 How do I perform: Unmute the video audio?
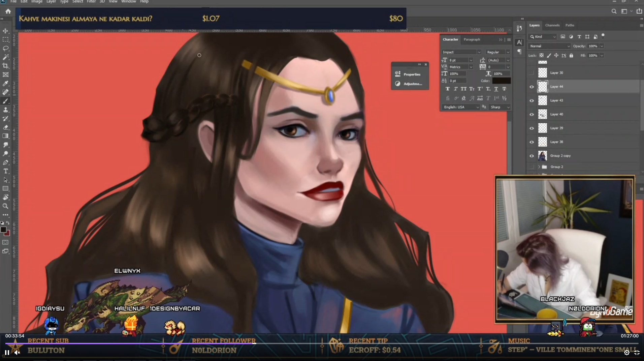point(17,353)
